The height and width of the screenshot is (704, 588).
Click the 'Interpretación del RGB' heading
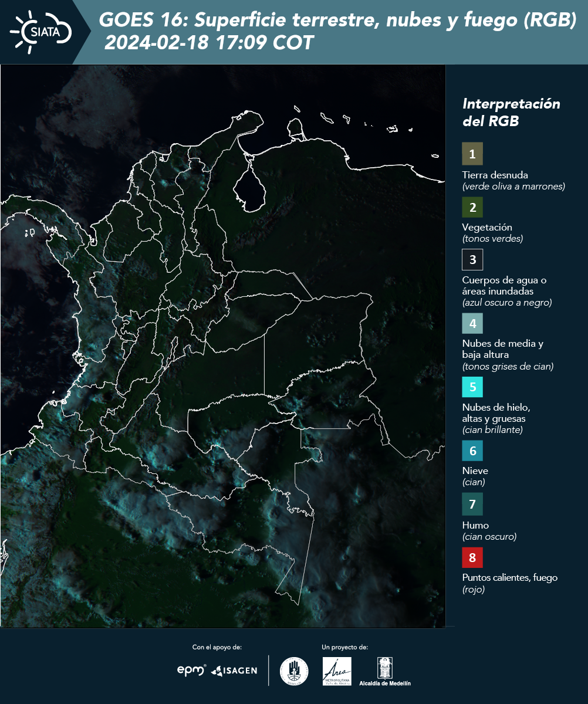pos(511,113)
